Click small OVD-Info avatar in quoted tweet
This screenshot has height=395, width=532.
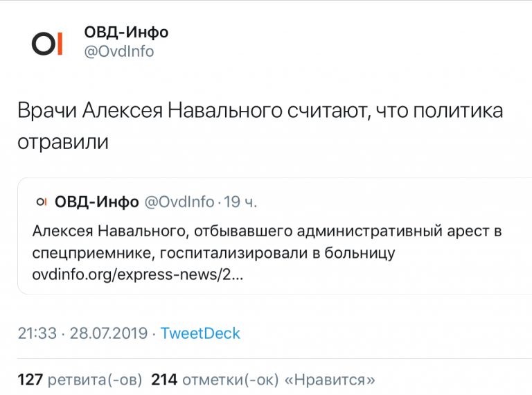pos(40,202)
